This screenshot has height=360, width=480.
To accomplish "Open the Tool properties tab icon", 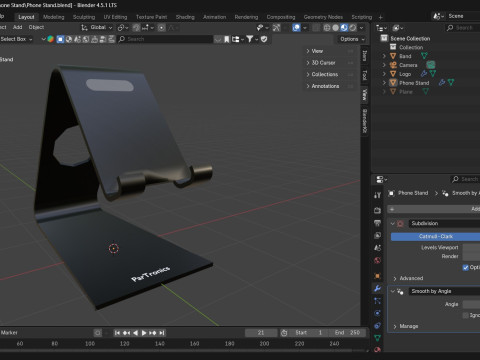I will coord(377,195).
